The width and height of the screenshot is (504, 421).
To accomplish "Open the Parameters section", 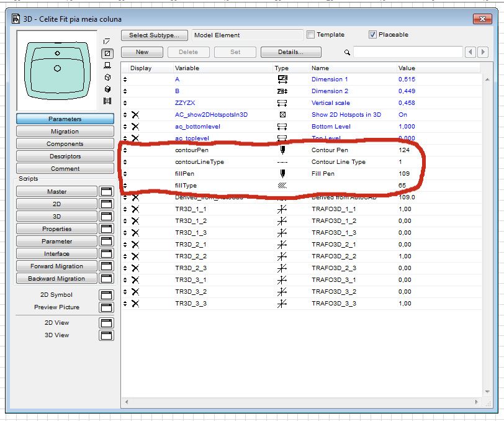I will point(65,119).
